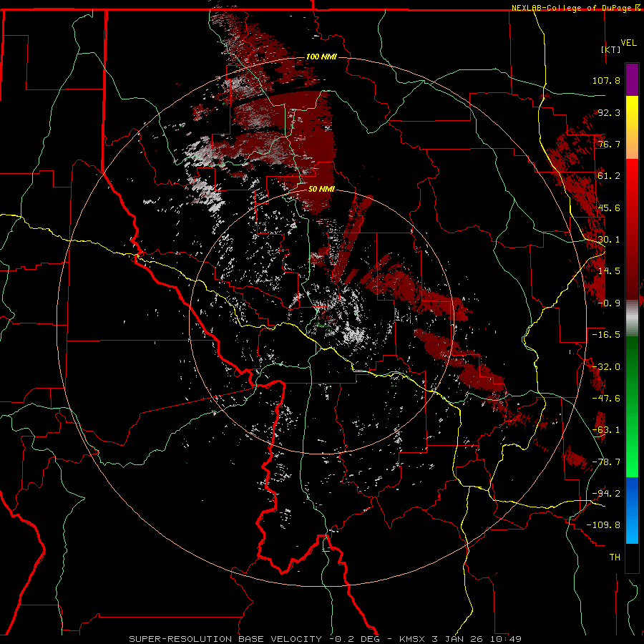Click the -63.1 velocity scale value

click(x=606, y=430)
